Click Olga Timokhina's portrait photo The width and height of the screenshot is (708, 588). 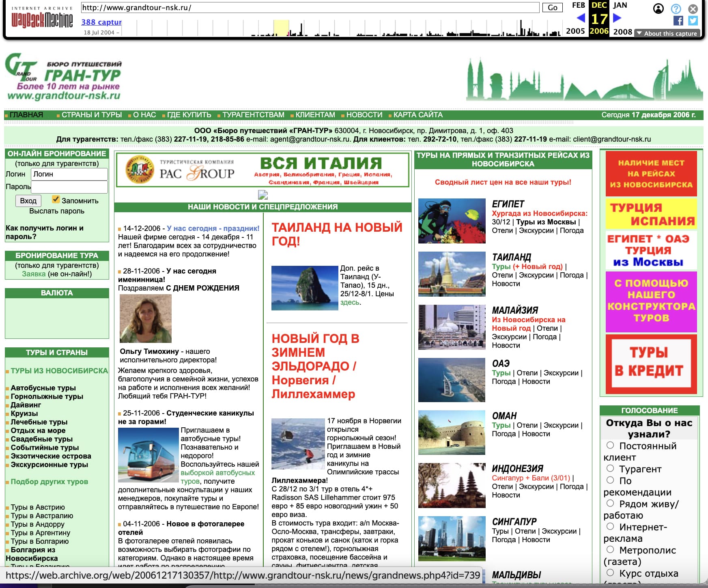146,319
